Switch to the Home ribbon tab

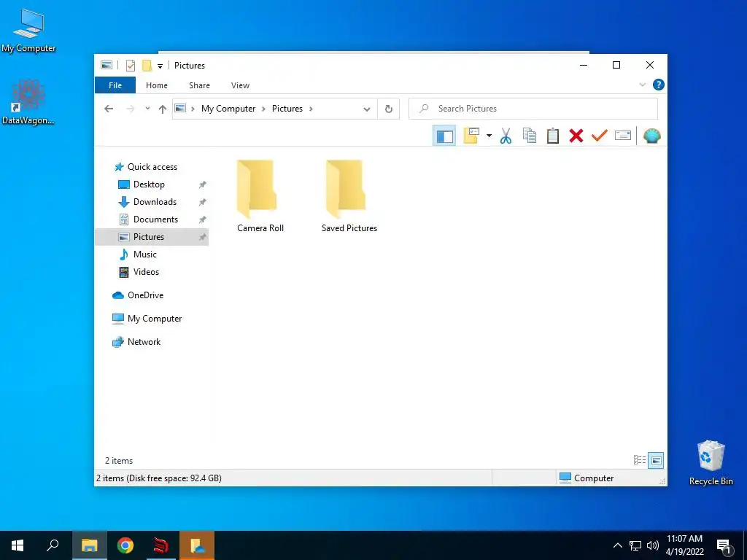[157, 85]
